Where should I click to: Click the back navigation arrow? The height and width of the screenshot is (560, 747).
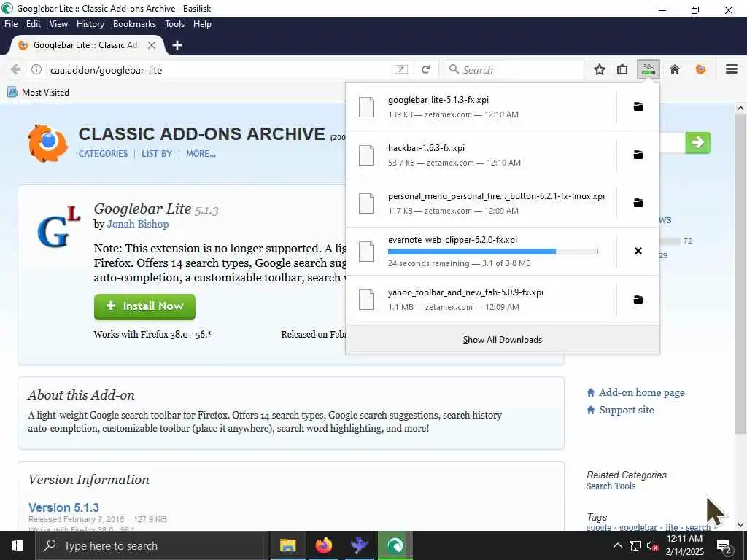tap(15, 69)
